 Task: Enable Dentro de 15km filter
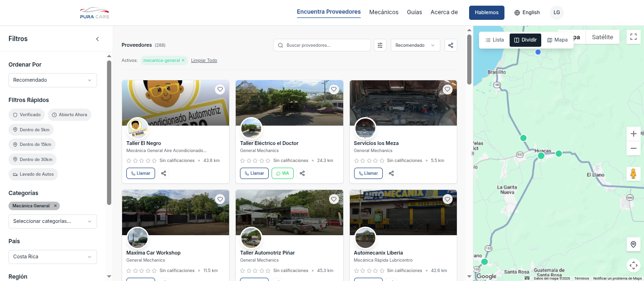click(x=32, y=145)
